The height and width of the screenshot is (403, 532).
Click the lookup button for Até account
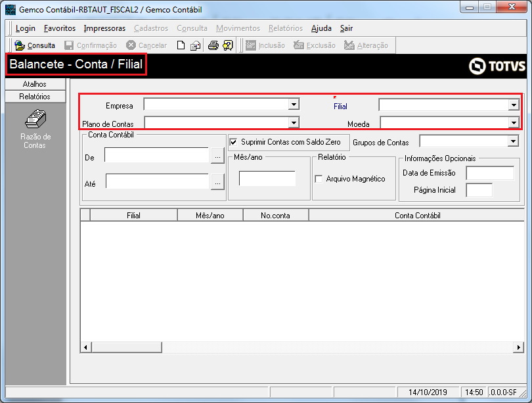[x=217, y=183]
